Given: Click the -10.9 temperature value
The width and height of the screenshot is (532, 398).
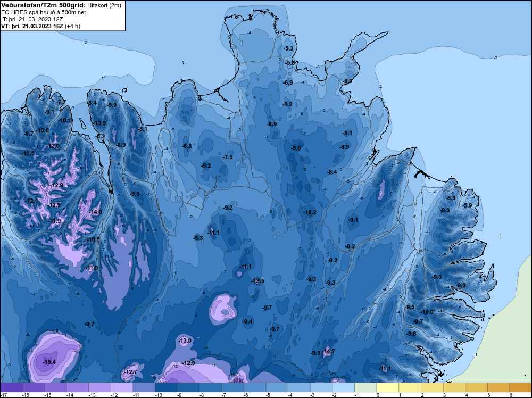Looking at the screenshot, I should pos(99,123).
